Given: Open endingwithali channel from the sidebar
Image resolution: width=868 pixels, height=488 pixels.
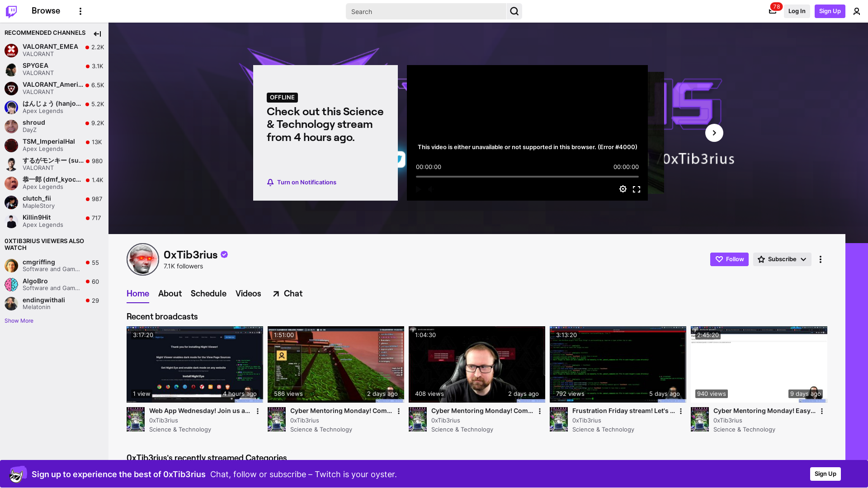Looking at the screenshot, I should tap(54, 304).
